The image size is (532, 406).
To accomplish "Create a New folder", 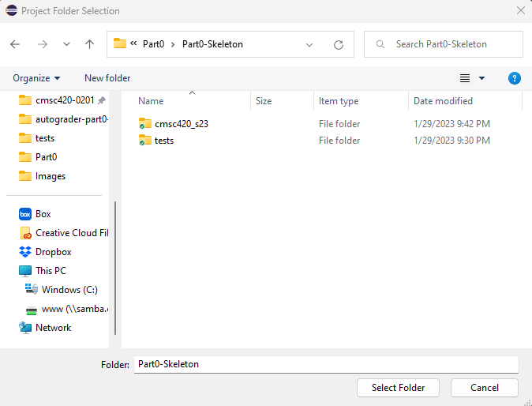I will click(107, 78).
